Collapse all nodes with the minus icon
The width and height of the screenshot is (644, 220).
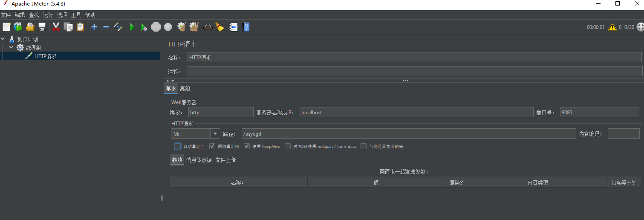[x=106, y=27]
